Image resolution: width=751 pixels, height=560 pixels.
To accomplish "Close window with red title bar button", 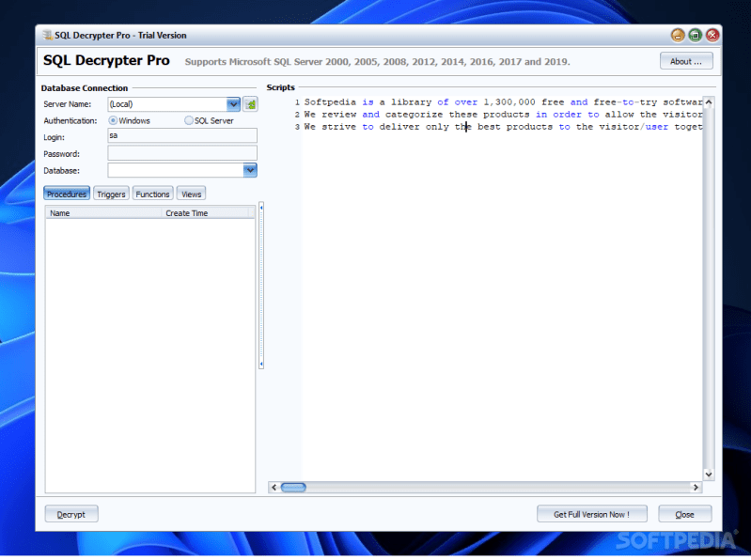I will tap(712, 35).
